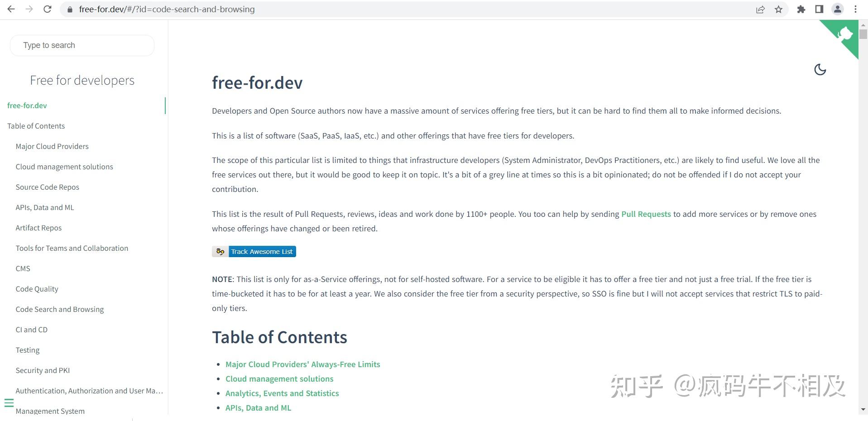The image size is (868, 421).
Task: Click the share page icon in the address bar
Action: pyautogui.click(x=760, y=9)
